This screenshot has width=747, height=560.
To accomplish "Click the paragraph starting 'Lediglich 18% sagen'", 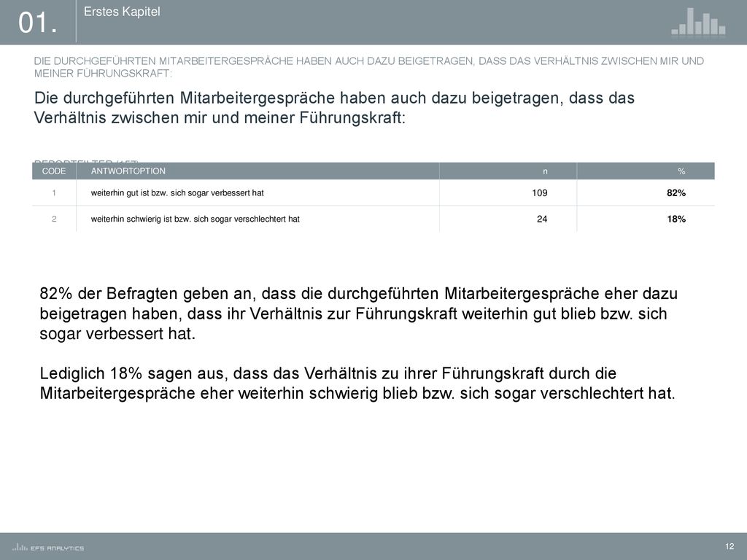I will pyautogui.click(x=357, y=384).
